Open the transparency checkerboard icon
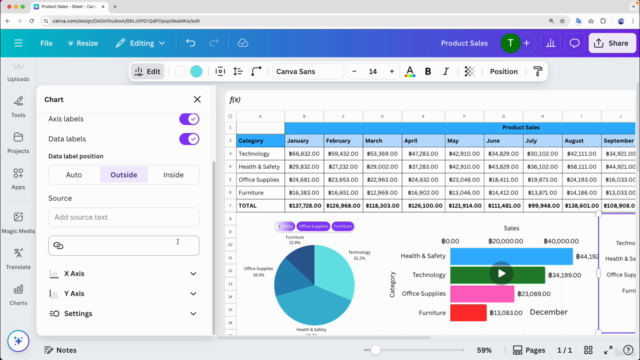This screenshot has height=360, width=640. click(x=469, y=71)
